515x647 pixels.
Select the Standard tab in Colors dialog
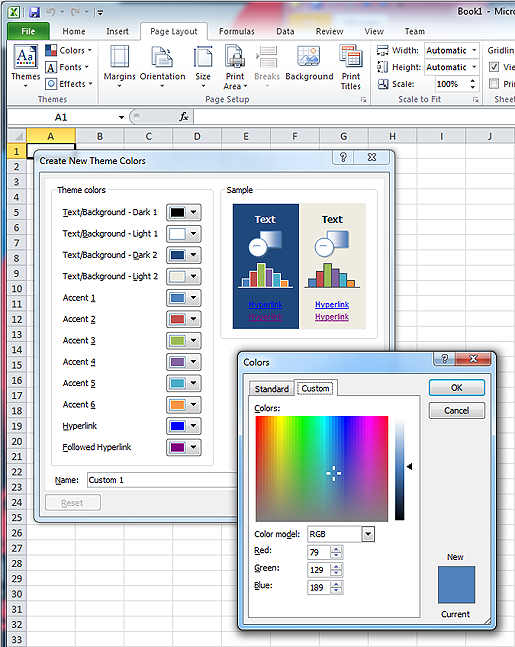point(272,389)
